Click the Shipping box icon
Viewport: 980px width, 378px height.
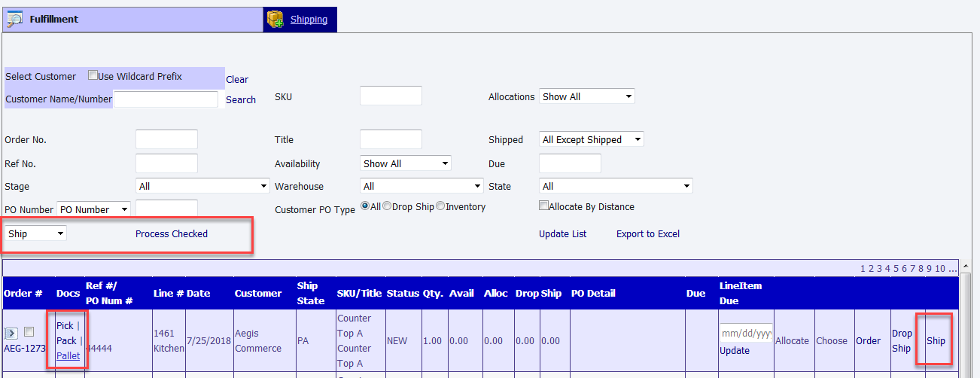(275, 19)
